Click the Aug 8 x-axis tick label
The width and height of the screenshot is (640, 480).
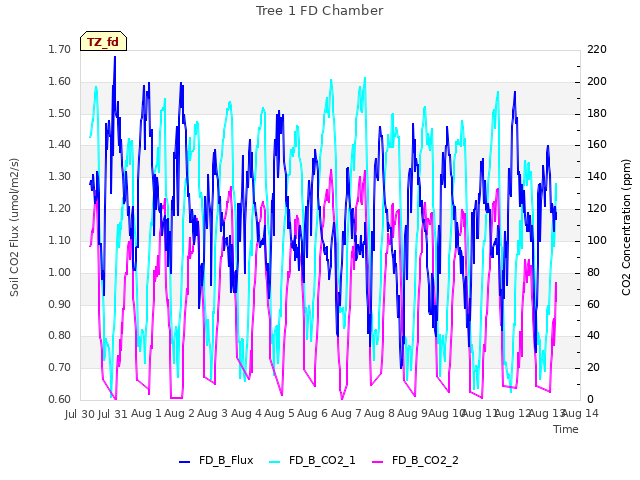pos(379,413)
